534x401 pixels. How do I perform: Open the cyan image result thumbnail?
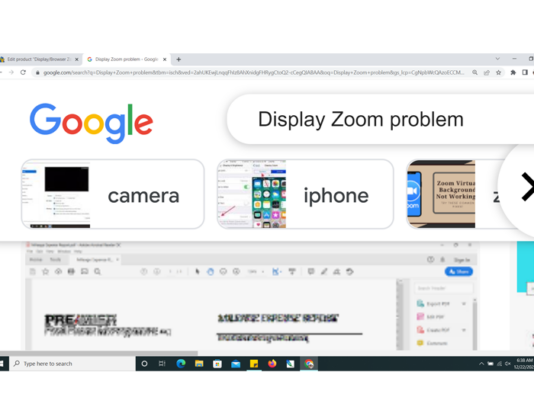[525, 267]
